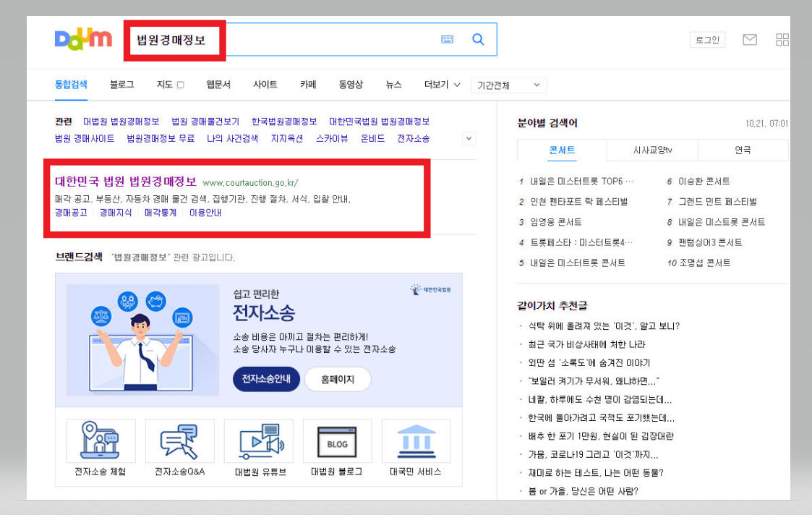Click the 대법원 유튜브 icon

[258, 440]
